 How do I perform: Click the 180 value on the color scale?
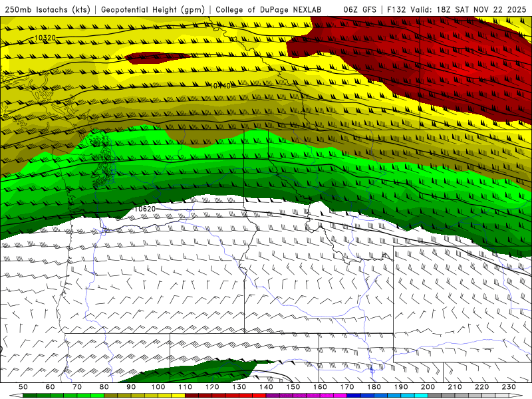[x=374, y=387]
